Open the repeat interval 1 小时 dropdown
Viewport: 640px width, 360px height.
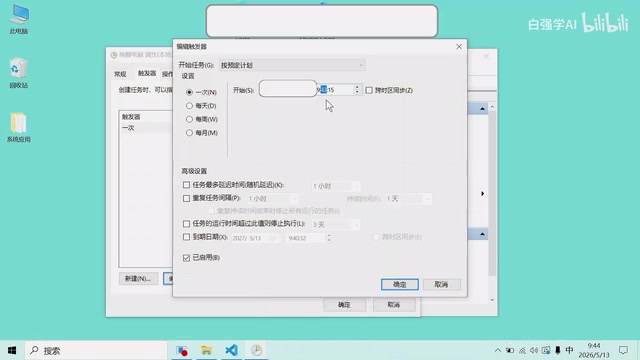point(273,199)
